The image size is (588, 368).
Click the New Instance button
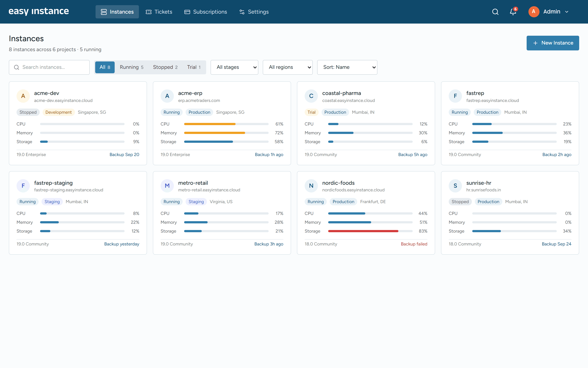tap(553, 43)
